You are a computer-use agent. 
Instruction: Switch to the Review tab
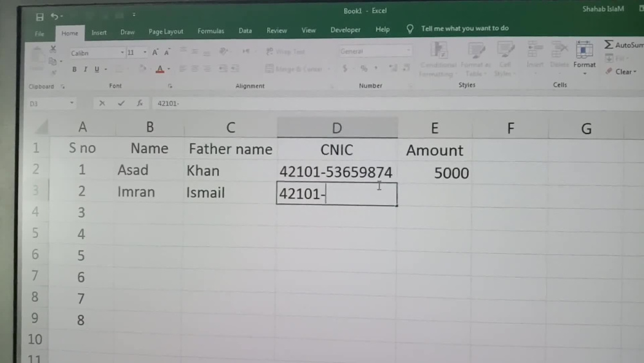(277, 30)
